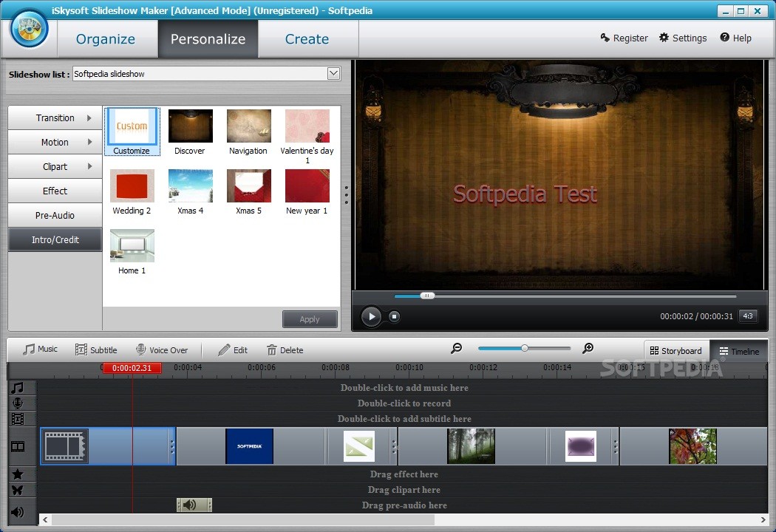Switch to Timeline view
Screen dimensions: 776x532
coord(739,351)
